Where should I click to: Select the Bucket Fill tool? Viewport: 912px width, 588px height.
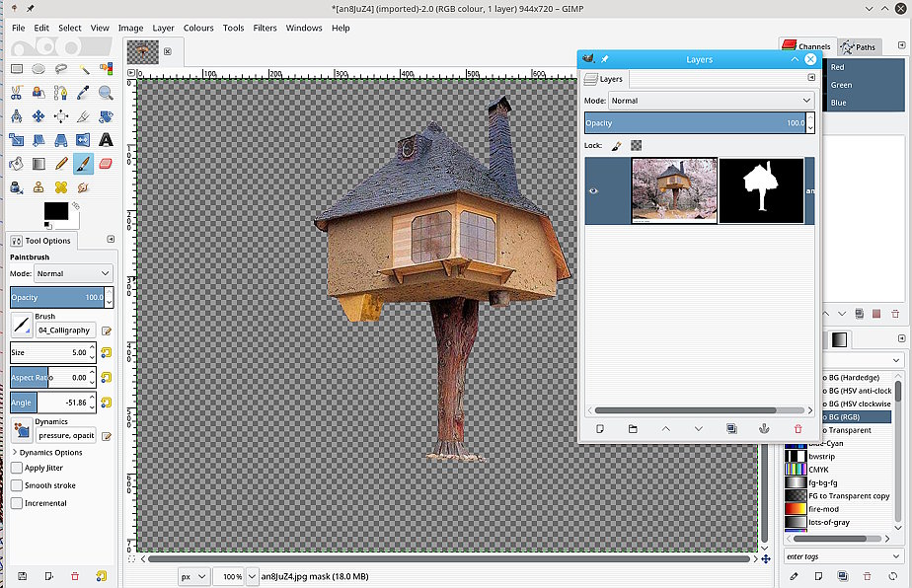point(16,164)
